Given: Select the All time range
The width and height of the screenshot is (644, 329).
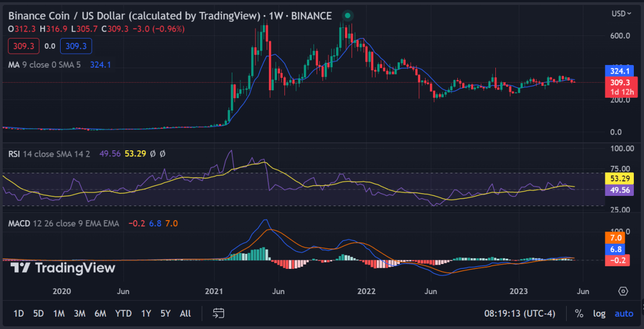Looking at the screenshot, I should pos(185,313).
